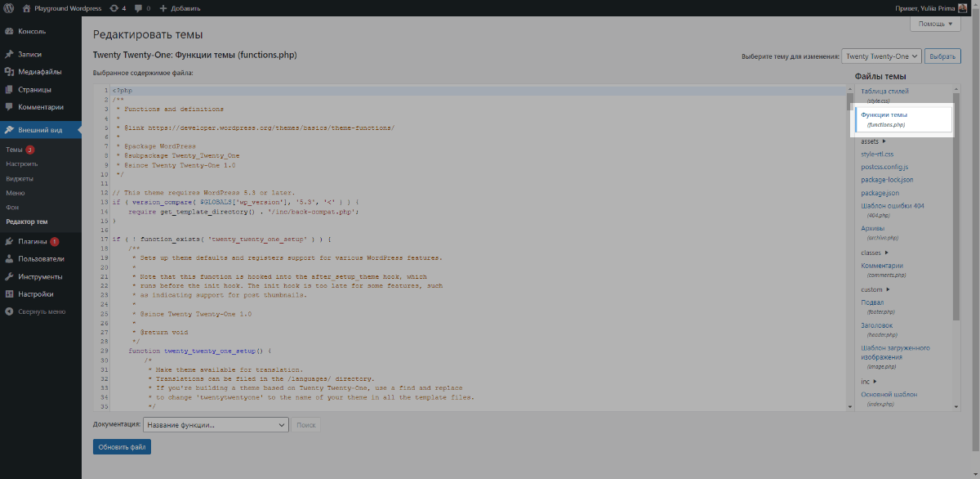980x479 pixels.
Task: Open Название функции documentation dropdown
Action: (x=216, y=425)
